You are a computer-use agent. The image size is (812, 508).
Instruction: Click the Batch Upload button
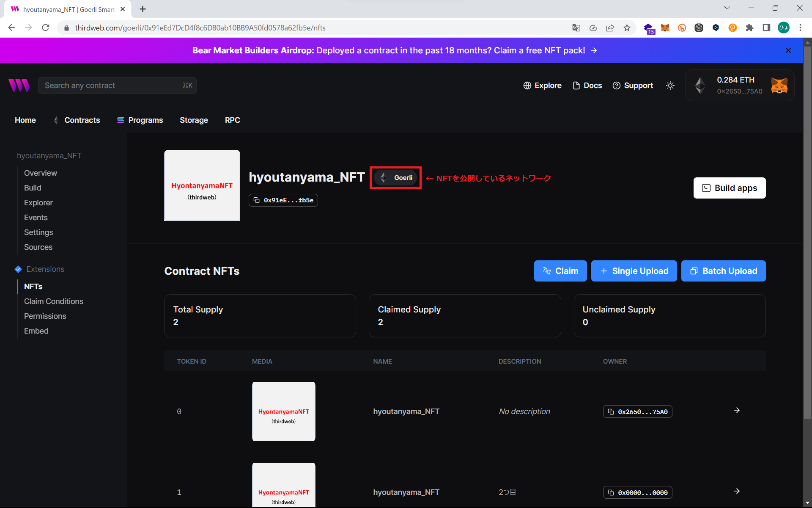pyautogui.click(x=723, y=271)
